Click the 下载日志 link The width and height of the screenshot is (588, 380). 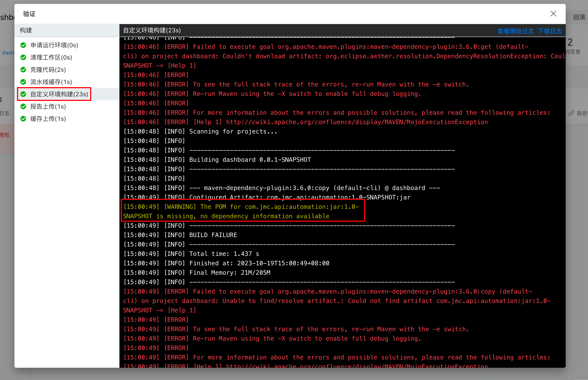(550, 31)
